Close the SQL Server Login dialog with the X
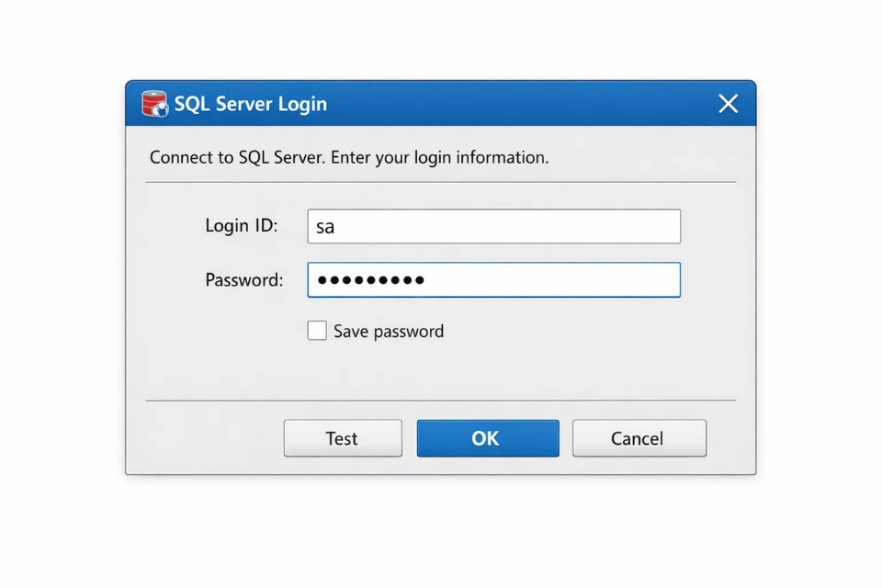 728,104
